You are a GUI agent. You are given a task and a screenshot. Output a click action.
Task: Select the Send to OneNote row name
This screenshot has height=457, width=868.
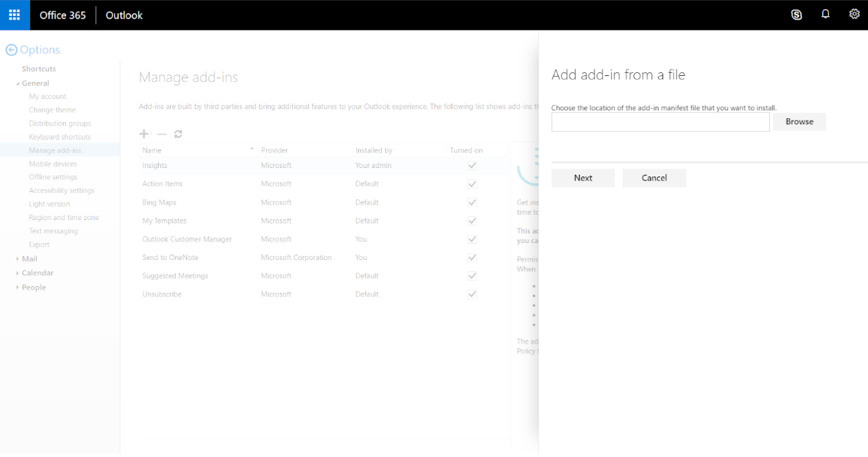click(x=170, y=258)
